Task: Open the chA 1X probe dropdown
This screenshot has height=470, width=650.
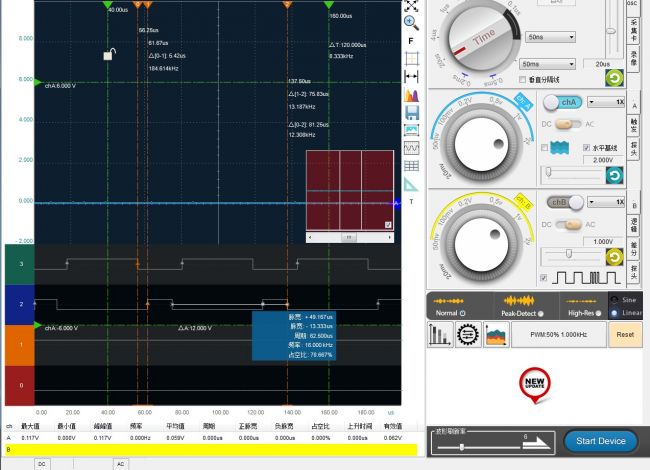Action: click(606, 102)
